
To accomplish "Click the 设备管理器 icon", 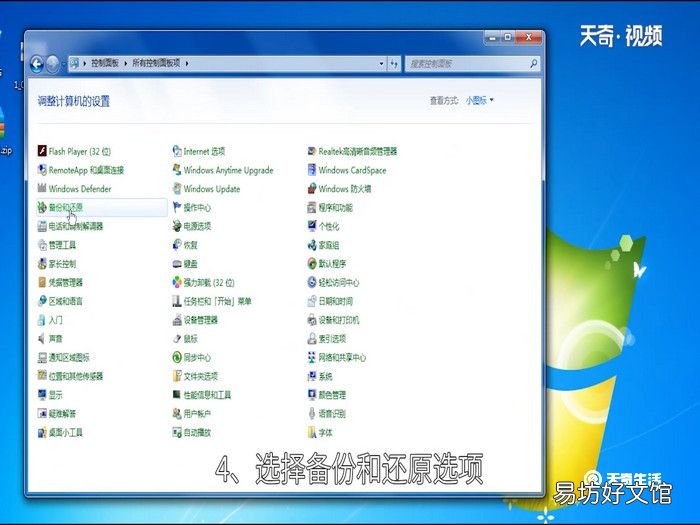I will coord(177,320).
